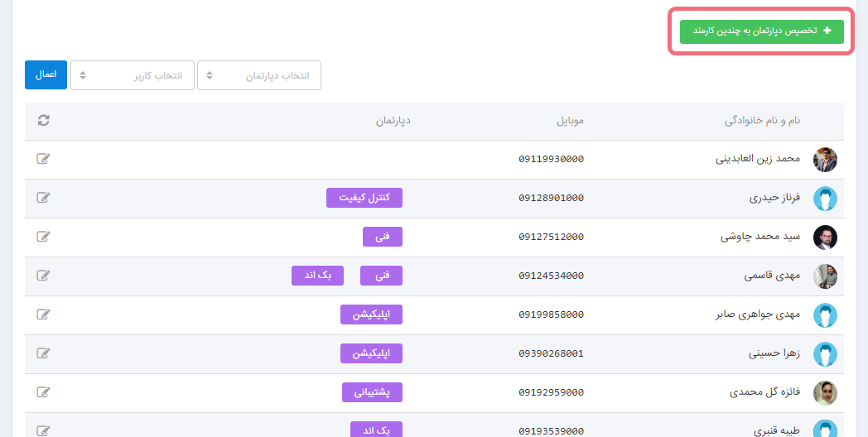
Task: Click edit icon for زهرا حسینی row
Action: [44, 353]
